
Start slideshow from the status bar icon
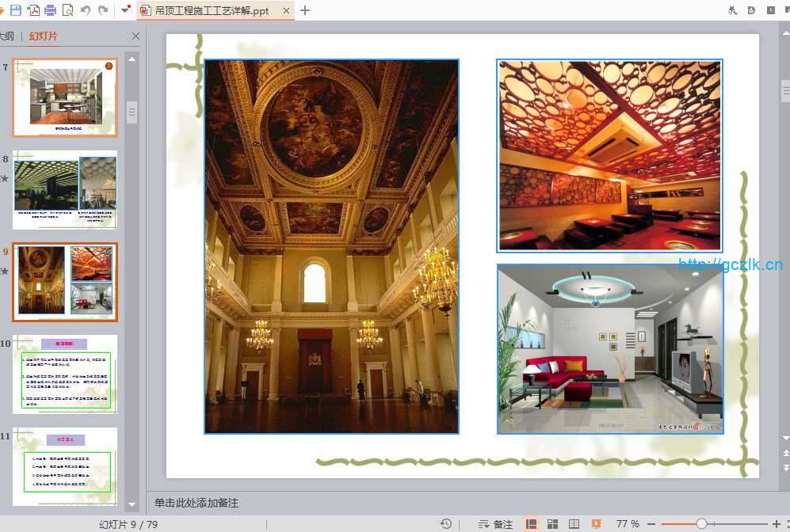click(596, 524)
